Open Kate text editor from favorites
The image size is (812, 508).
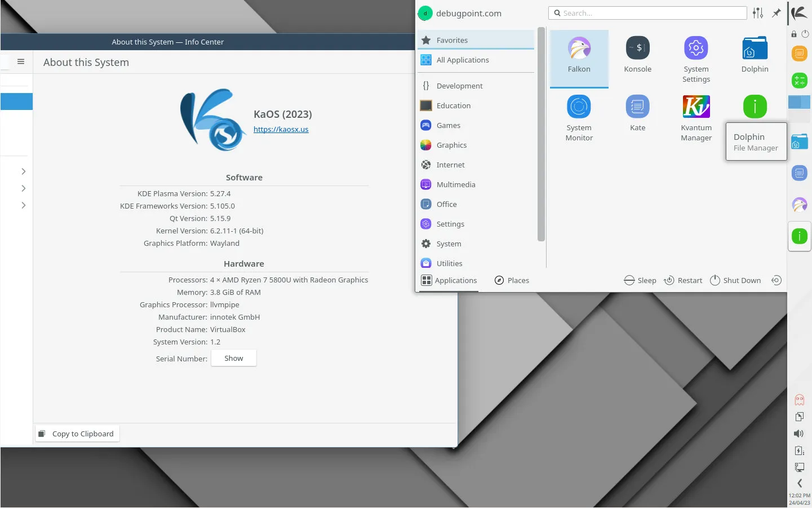point(637,113)
